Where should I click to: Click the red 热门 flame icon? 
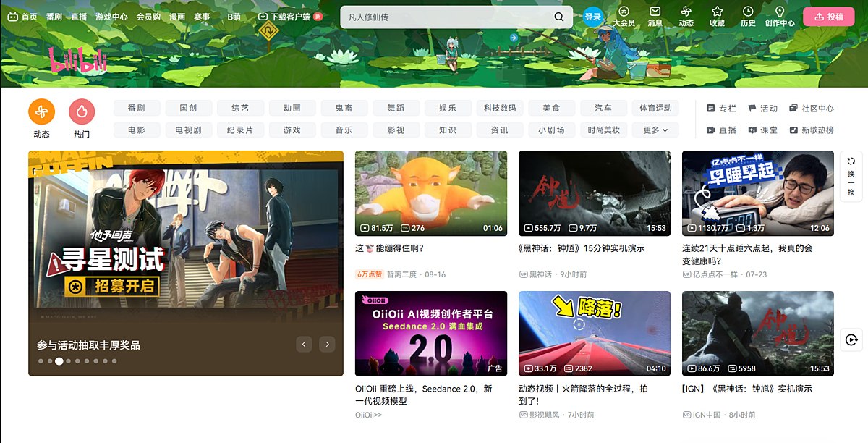82,111
